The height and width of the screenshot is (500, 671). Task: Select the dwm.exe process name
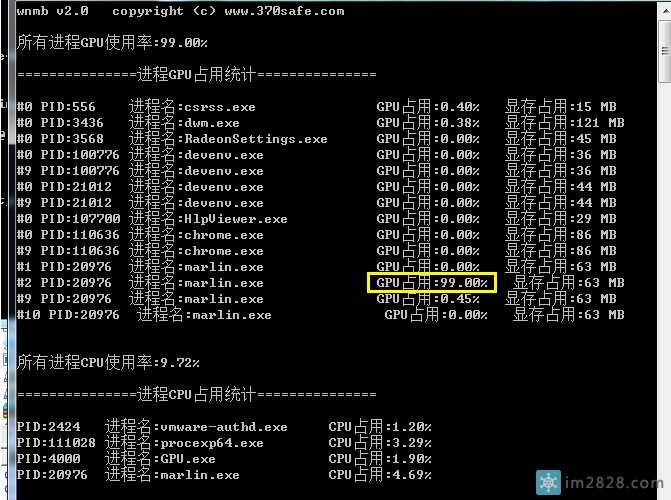click(x=211, y=123)
